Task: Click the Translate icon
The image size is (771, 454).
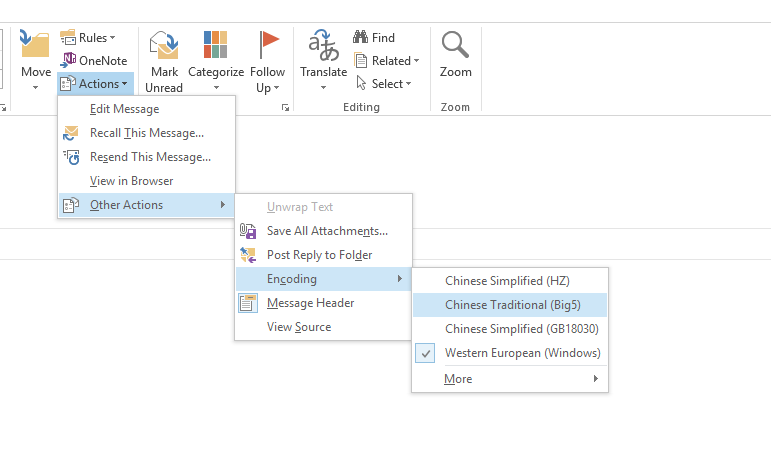Action: pos(323,45)
